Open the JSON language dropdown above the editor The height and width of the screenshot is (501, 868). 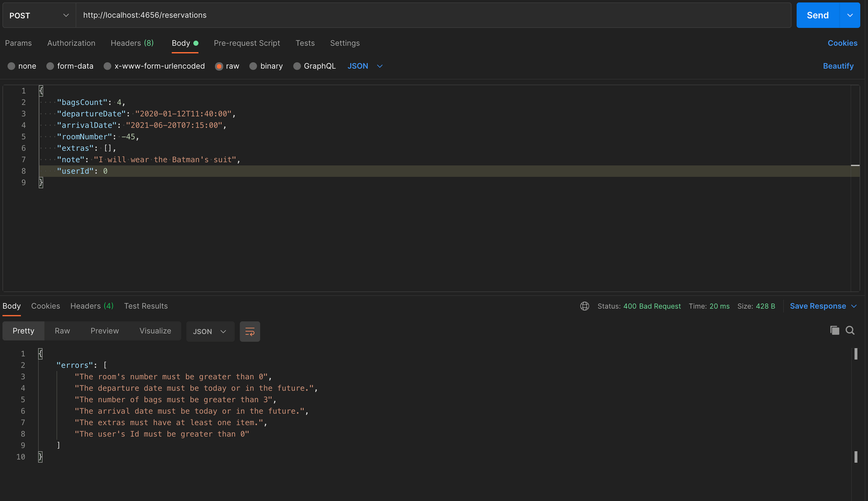pos(365,66)
